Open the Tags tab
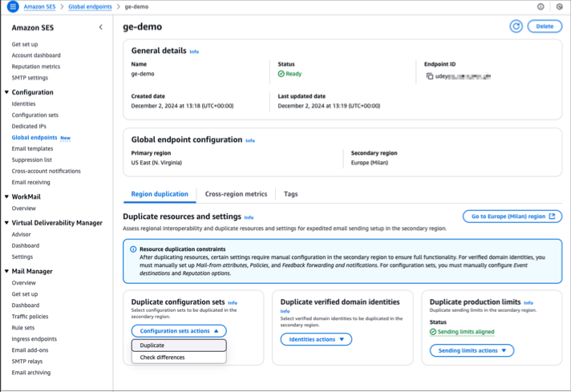This screenshot has height=392, width=571. click(290, 194)
